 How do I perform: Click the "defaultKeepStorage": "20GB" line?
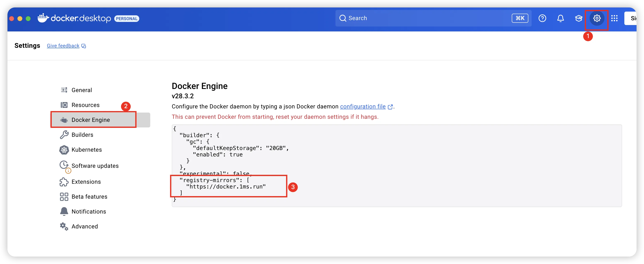(x=241, y=148)
